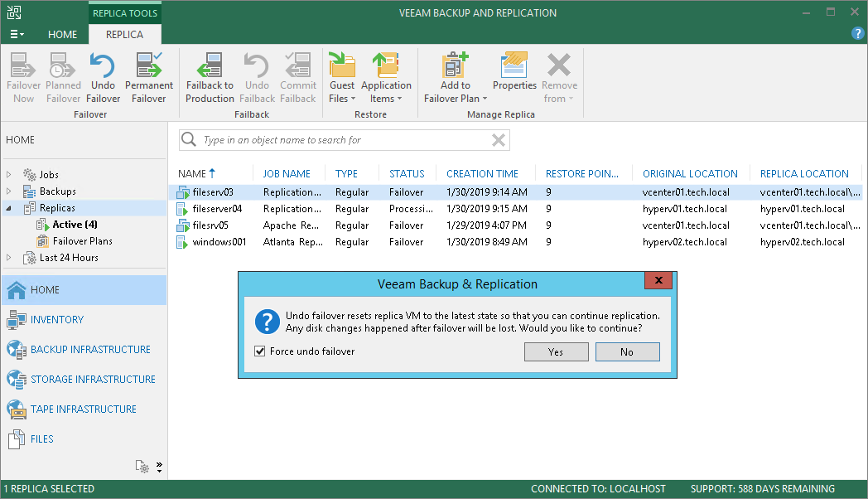Click 1/29/2019 4:07 PM creation time
The height and width of the screenshot is (499, 868).
click(486, 225)
